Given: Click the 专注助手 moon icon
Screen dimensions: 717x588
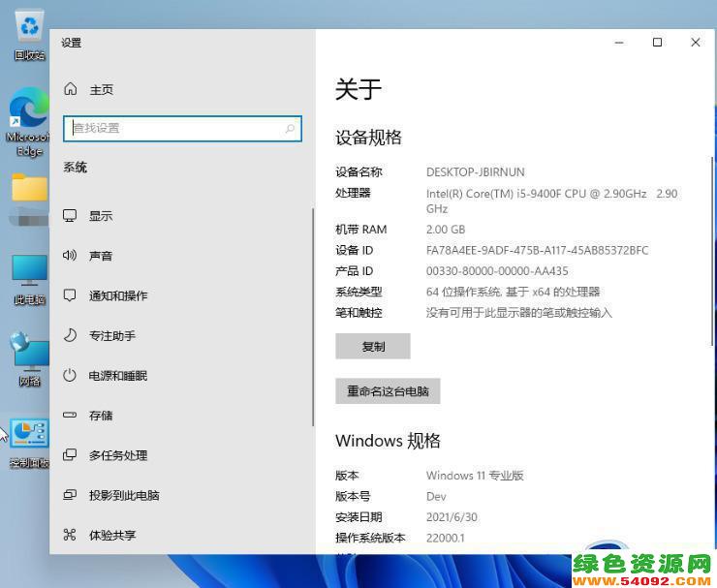Looking at the screenshot, I should 70,335.
